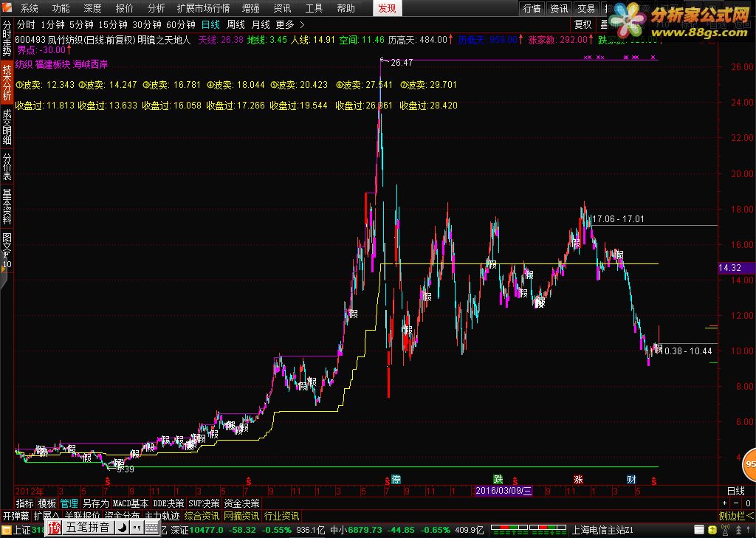The image size is (756, 538).
Task: Click the 交易 button at top right
Action: pyautogui.click(x=585, y=8)
